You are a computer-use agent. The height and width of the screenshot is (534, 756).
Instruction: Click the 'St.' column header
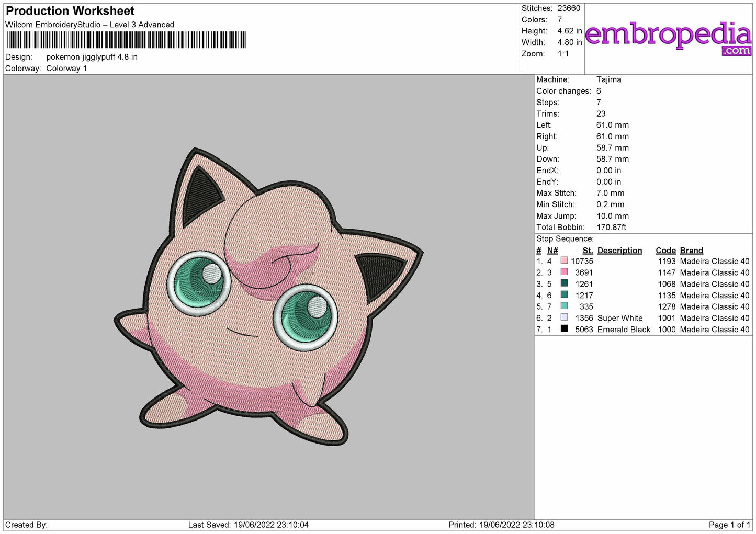(588, 251)
